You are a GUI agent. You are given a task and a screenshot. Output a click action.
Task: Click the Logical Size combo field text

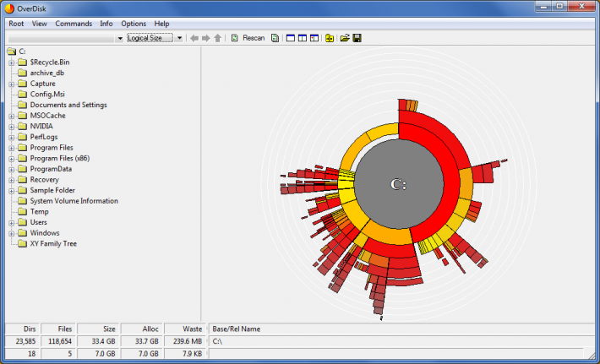[x=150, y=38]
